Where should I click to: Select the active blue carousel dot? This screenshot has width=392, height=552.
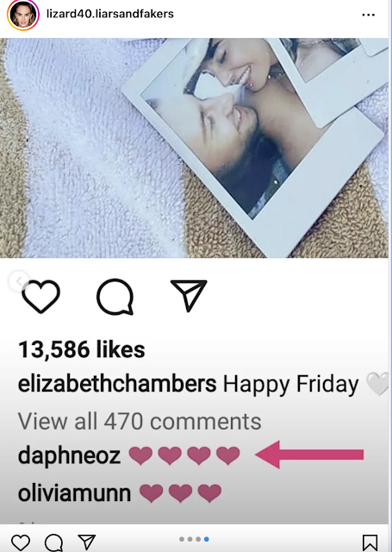pyautogui.click(x=207, y=539)
